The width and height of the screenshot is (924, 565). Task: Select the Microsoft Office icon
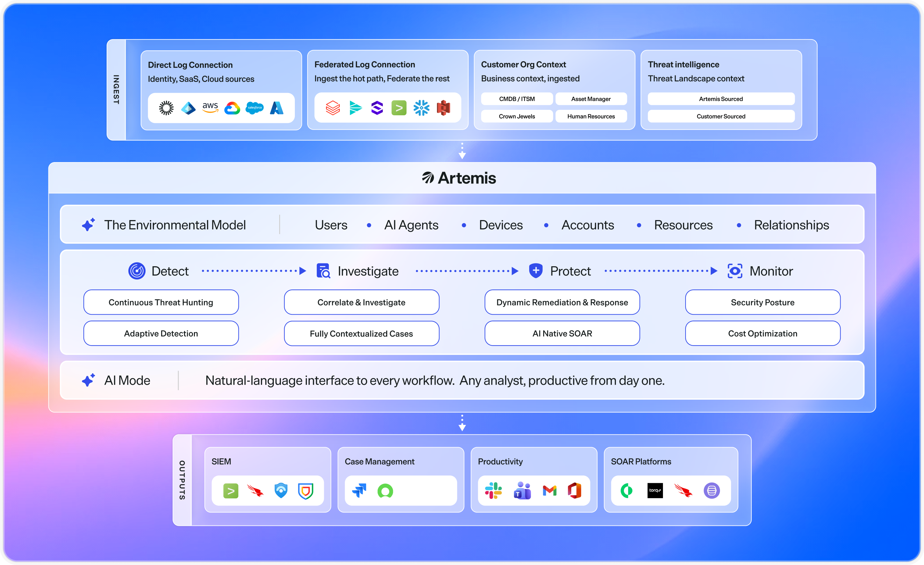click(x=574, y=491)
